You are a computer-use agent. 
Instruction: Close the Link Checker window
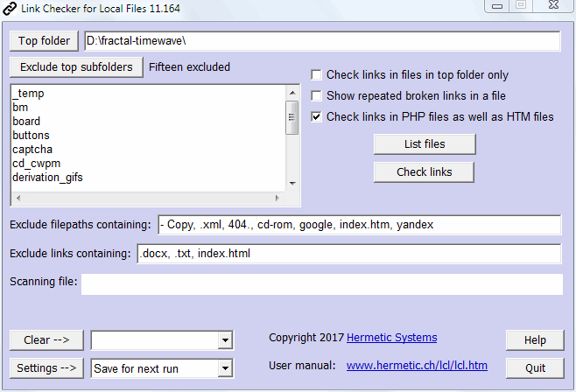coord(553,5)
